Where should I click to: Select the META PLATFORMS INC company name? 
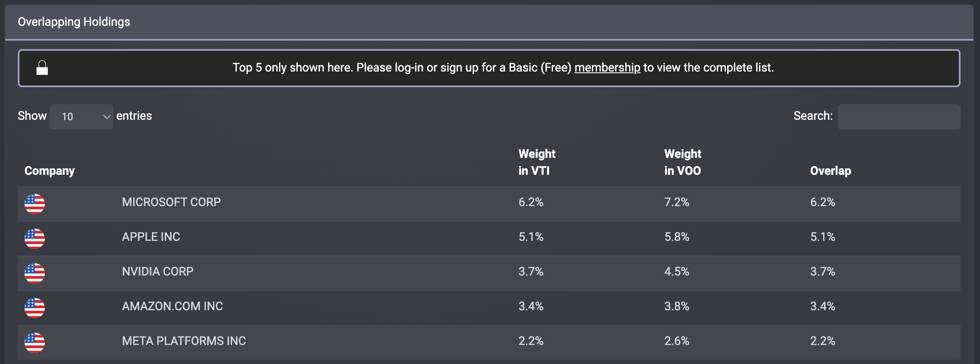pos(184,341)
